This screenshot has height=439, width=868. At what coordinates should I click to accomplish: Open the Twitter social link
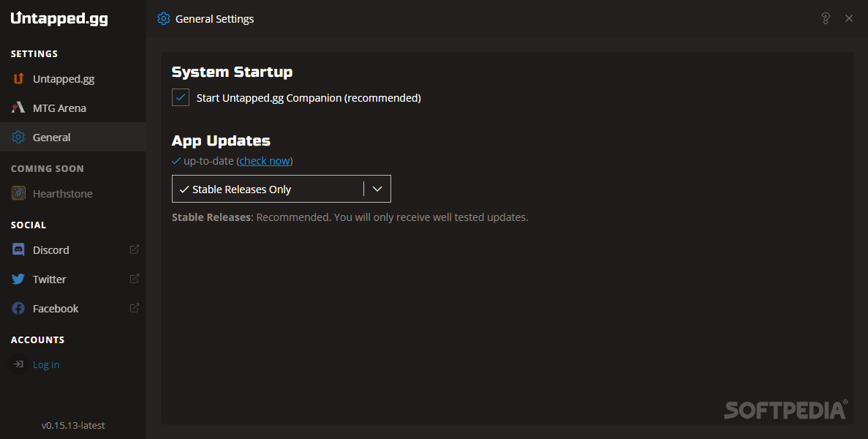click(x=73, y=279)
